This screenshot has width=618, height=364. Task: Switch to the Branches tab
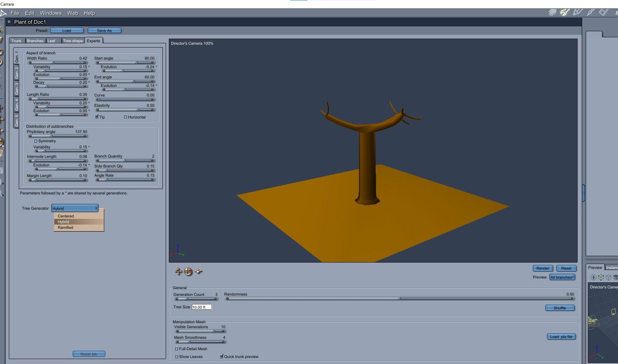[x=35, y=41]
